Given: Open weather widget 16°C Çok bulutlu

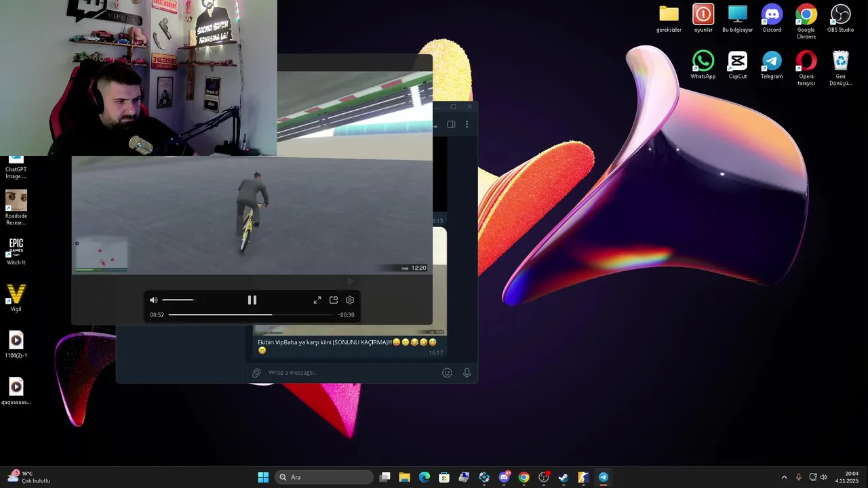Looking at the screenshot, I should point(28,477).
